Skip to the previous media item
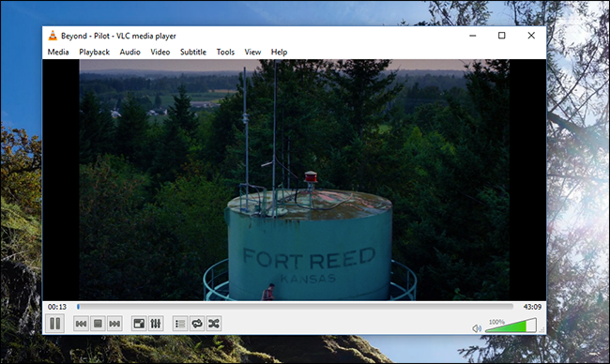The image size is (610, 364). click(81, 324)
